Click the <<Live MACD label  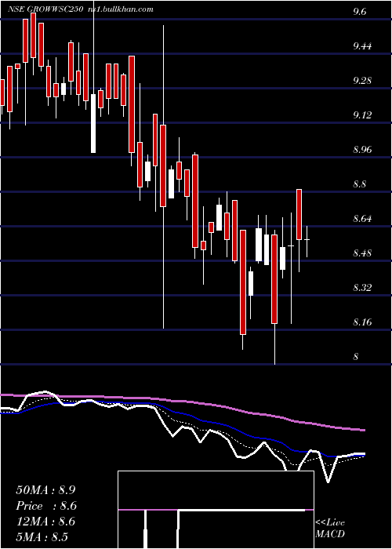(x=330, y=529)
